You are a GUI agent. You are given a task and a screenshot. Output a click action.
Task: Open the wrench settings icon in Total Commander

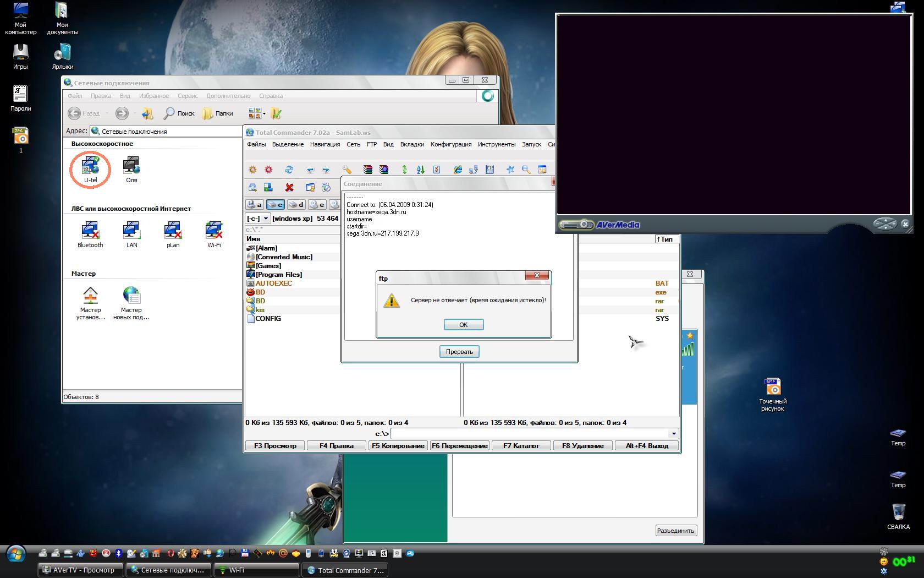click(346, 170)
